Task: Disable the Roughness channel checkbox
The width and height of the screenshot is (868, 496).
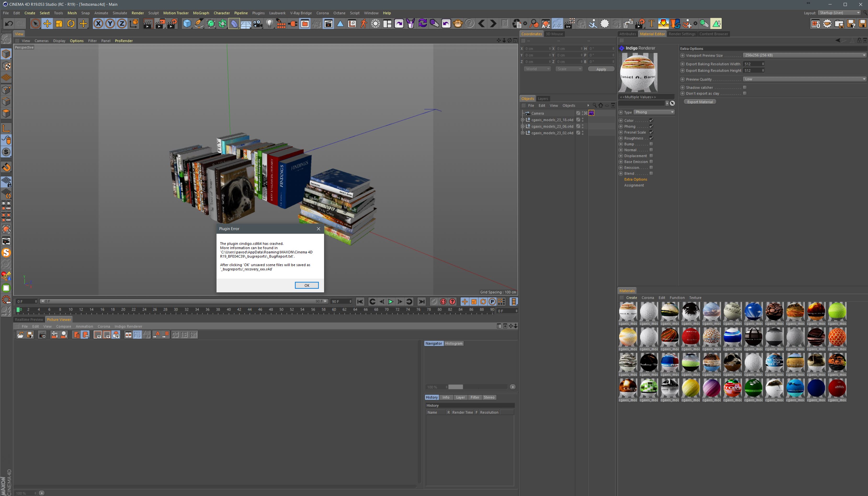Action: (x=651, y=138)
